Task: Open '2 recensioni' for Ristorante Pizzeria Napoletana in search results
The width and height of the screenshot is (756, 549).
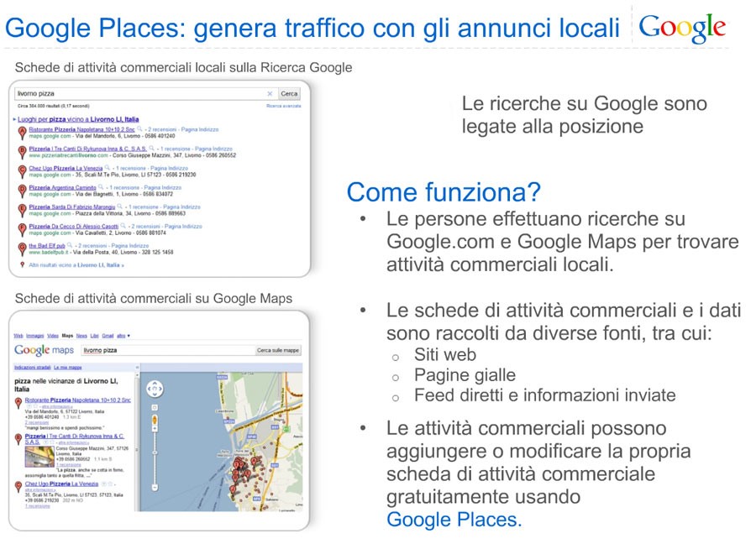Action: coord(162,129)
